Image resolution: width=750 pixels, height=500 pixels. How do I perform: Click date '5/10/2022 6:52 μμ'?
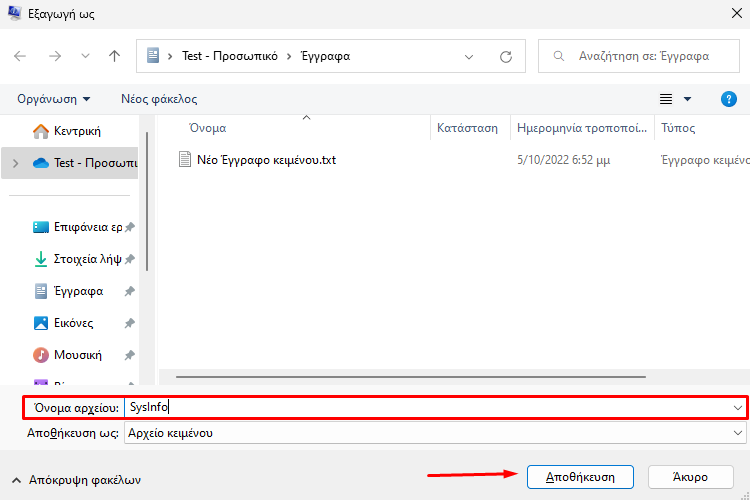pyautogui.click(x=563, y=160)
